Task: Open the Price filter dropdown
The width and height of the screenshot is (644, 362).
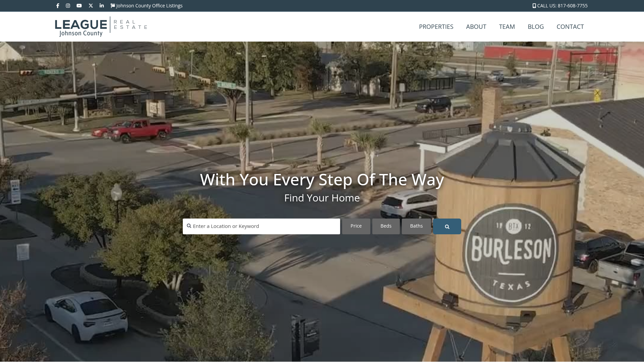Action: [356, 226]
